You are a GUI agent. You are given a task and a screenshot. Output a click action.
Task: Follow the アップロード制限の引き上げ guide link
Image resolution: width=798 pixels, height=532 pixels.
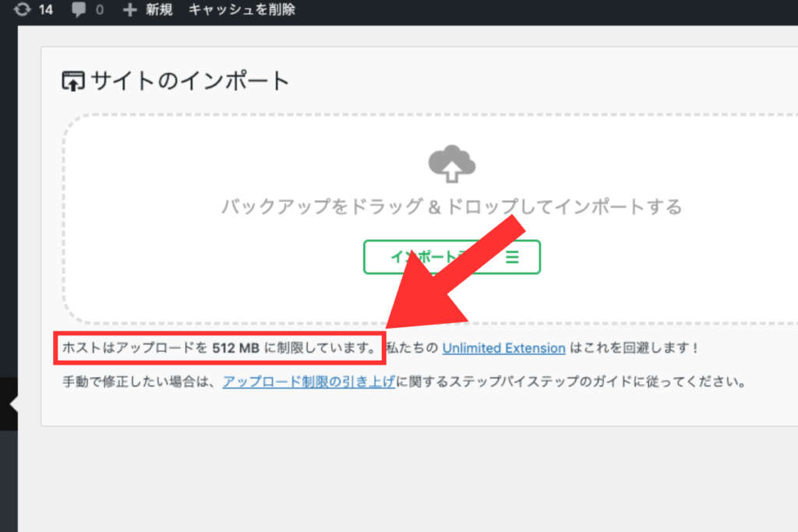click(x=309, y=382)
